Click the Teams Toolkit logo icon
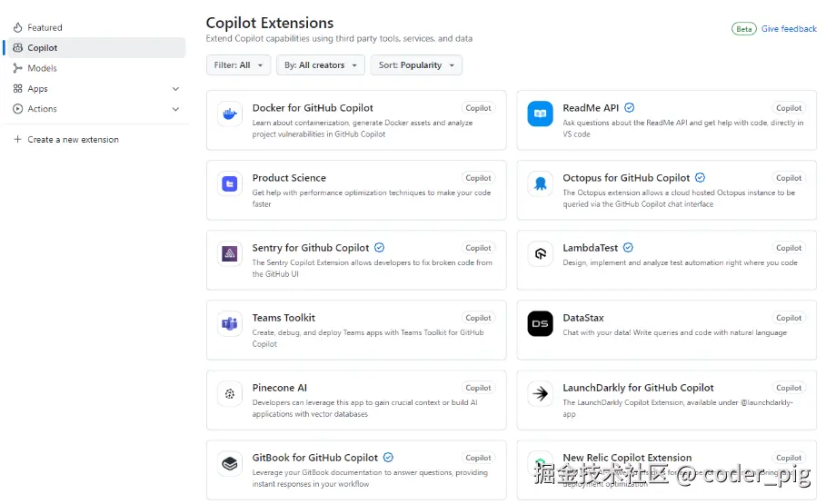The image size is (826, 504). [230, 324]
